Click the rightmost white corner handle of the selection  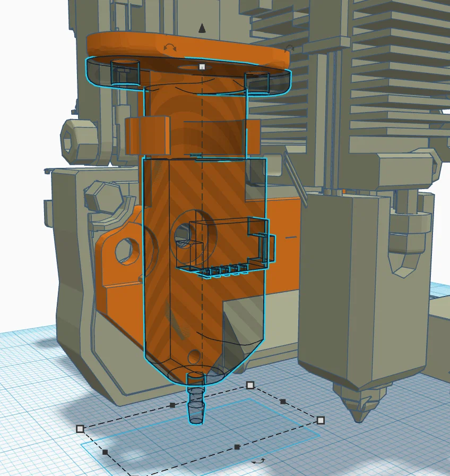(321, 420)
